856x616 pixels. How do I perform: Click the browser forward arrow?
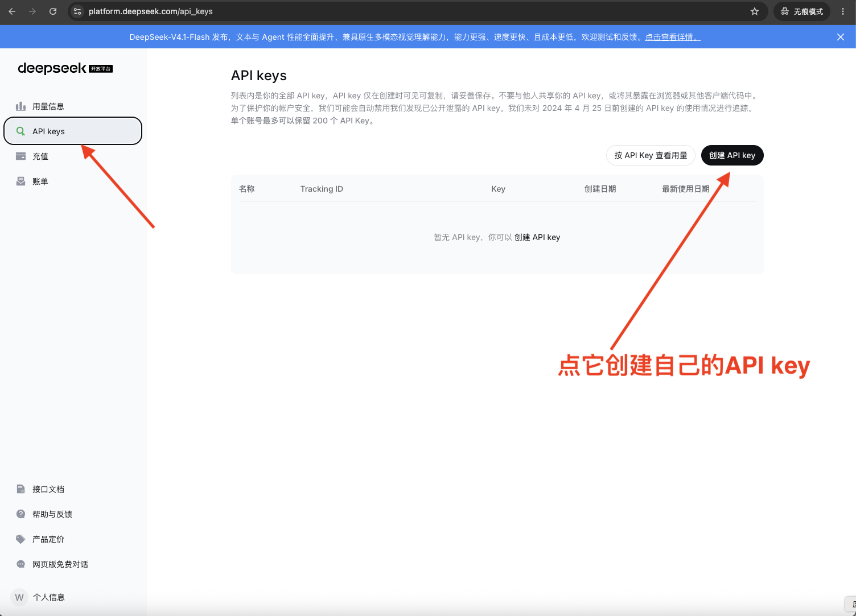pyautogui.click(x=32, y=11)
